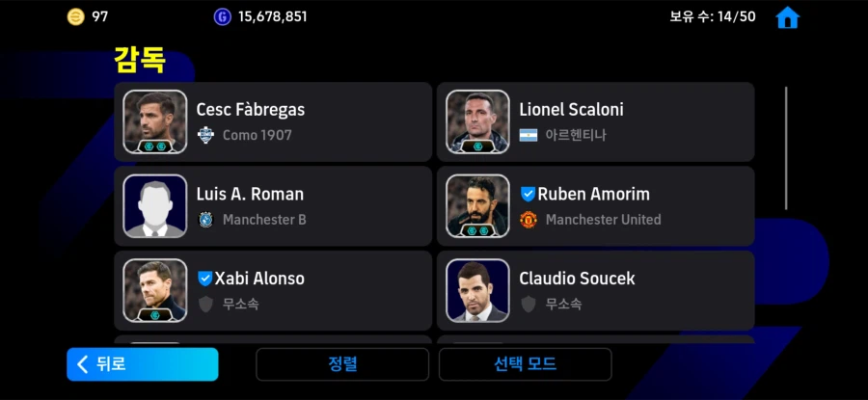Screen dimensions: 868x400
Task: Click the manager list scrollbar
Action: [785, 148]
